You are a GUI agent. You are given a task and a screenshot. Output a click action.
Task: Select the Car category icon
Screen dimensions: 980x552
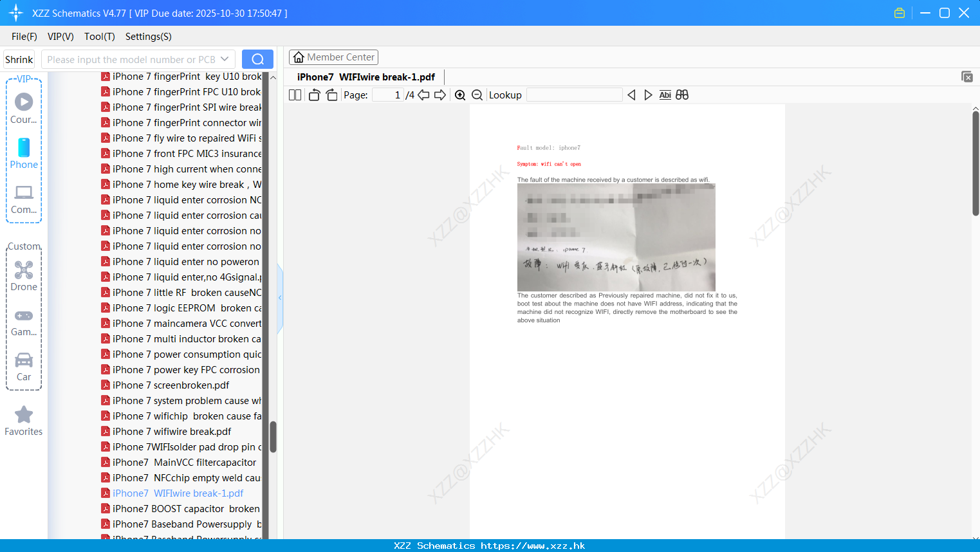[24, 367]
